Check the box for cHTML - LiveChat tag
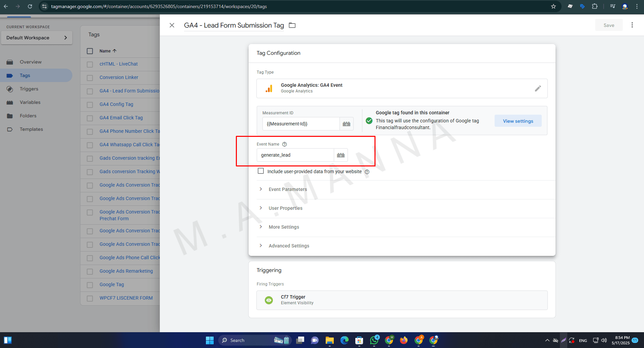644x348 pixels. pyautogui.click(x=90, y=64)
